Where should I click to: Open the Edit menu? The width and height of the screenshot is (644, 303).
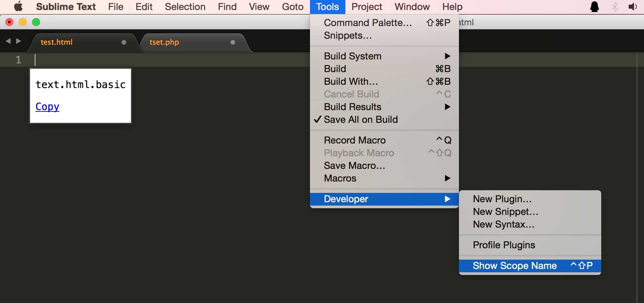click(144, 7)
